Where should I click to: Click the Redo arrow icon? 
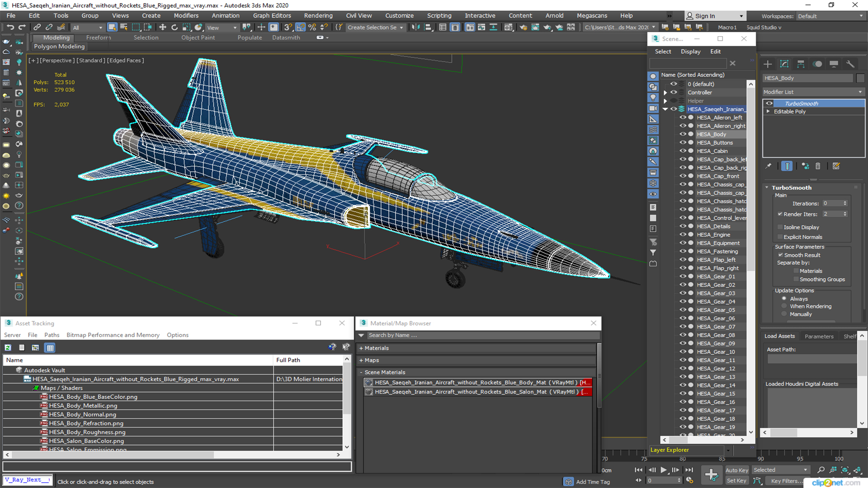(x=21, y=27)
